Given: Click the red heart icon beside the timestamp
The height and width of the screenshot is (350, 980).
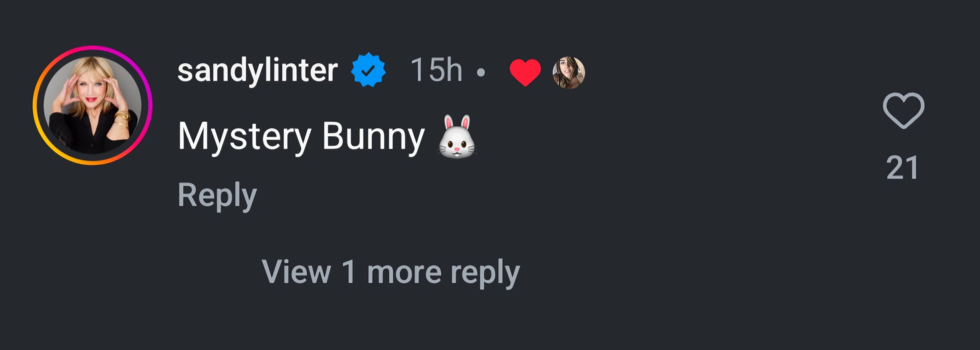Looking at the screenshot, I should click(525, 72).
